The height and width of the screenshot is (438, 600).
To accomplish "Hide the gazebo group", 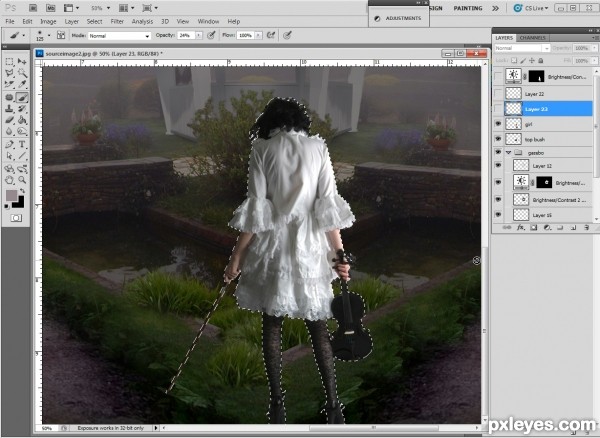I will 498,152.
